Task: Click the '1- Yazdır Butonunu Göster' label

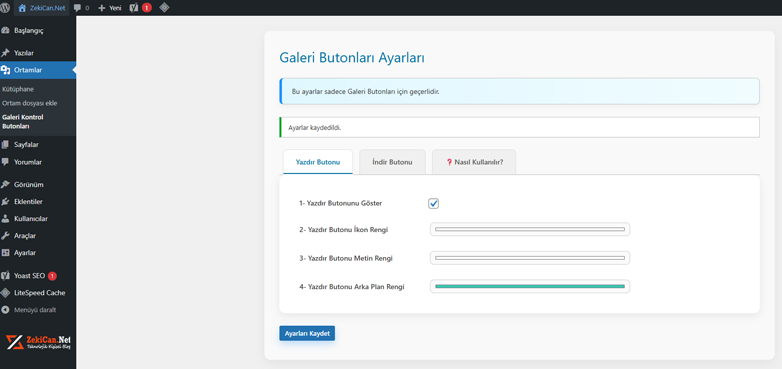Action: (341, 203)
